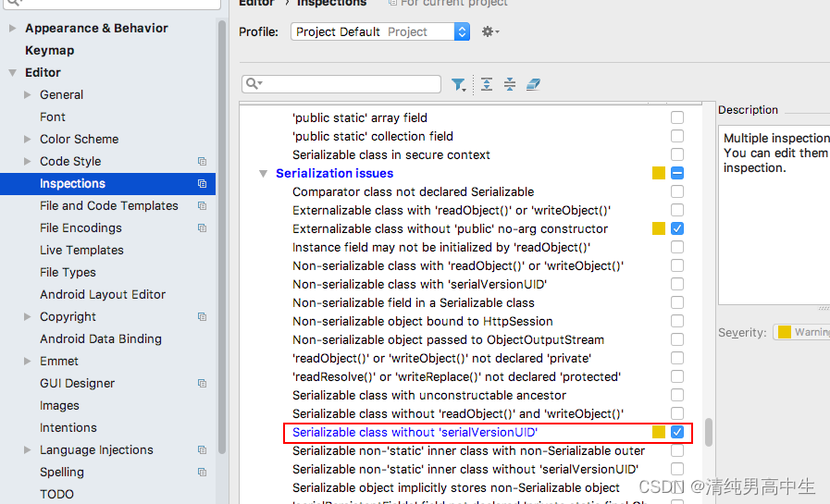Enable Non-serializable field in a Serializable class

click(677, 302)
